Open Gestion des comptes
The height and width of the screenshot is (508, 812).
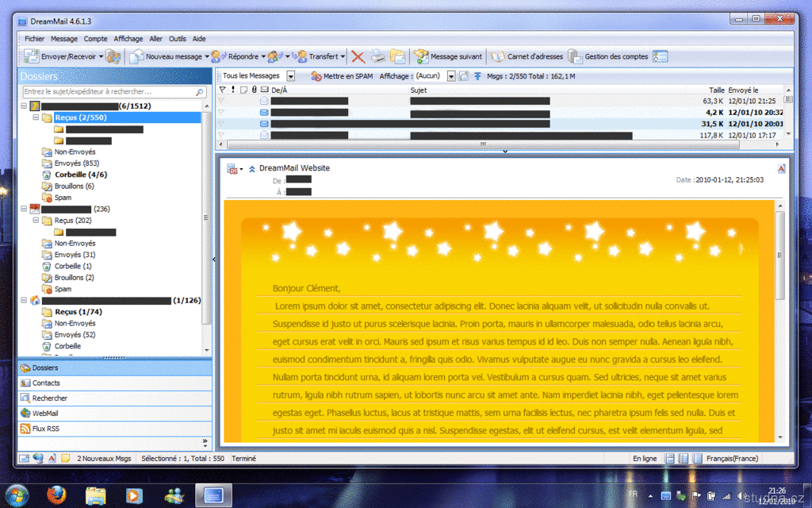608,56
